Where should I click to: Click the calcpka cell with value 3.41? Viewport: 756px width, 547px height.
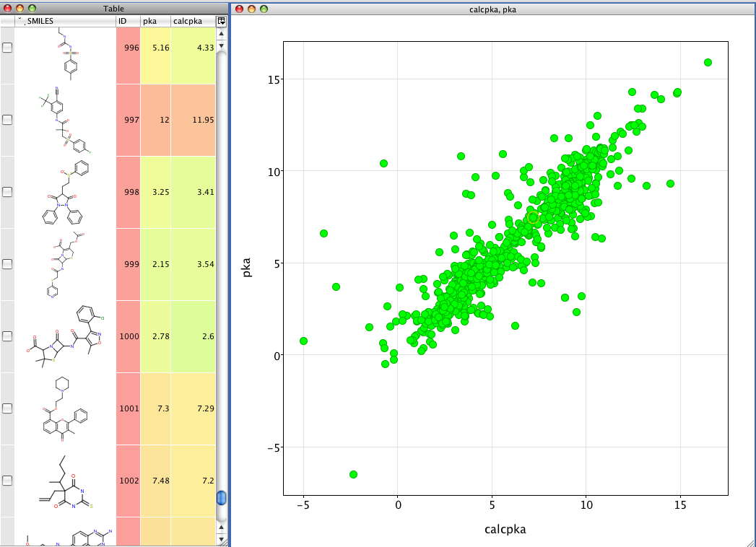[194, 192]
